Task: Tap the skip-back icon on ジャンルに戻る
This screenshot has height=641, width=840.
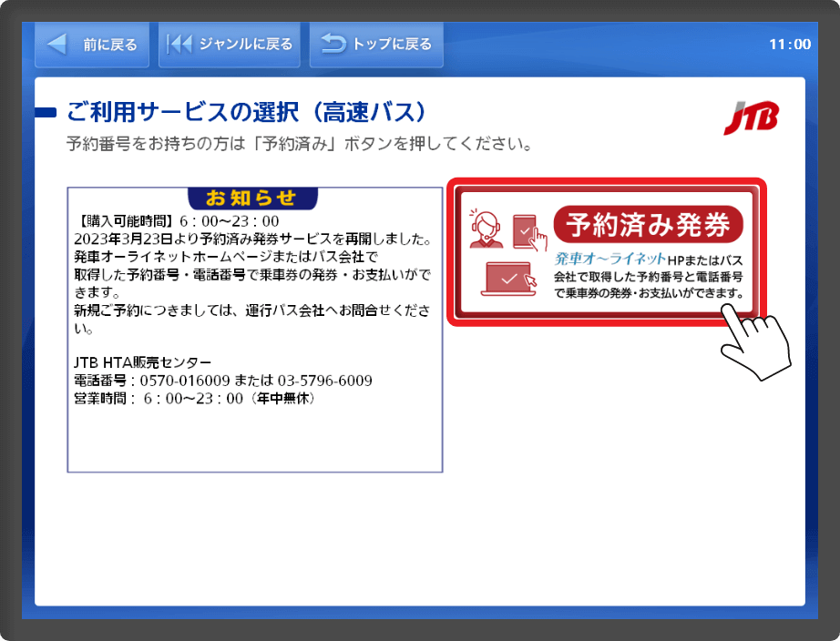Action: (179, 44)
